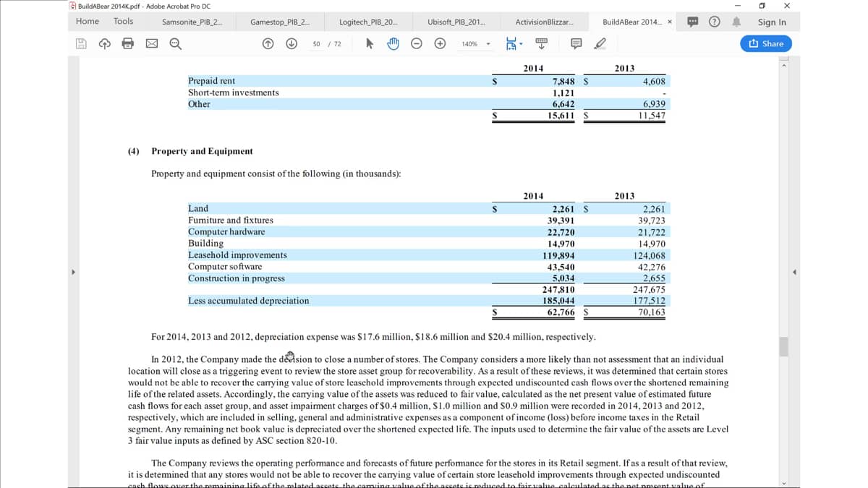Screen dimensions: 868x488
Task: Click the 11,547 total 2013 value
Action: click(652, 116)
